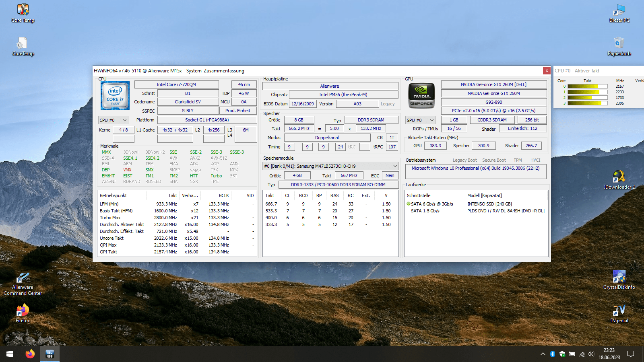The height and width of the screenshot is (362, 644).
Task: Select the HWiNFO taskbar button
Action: pos(50,354)
